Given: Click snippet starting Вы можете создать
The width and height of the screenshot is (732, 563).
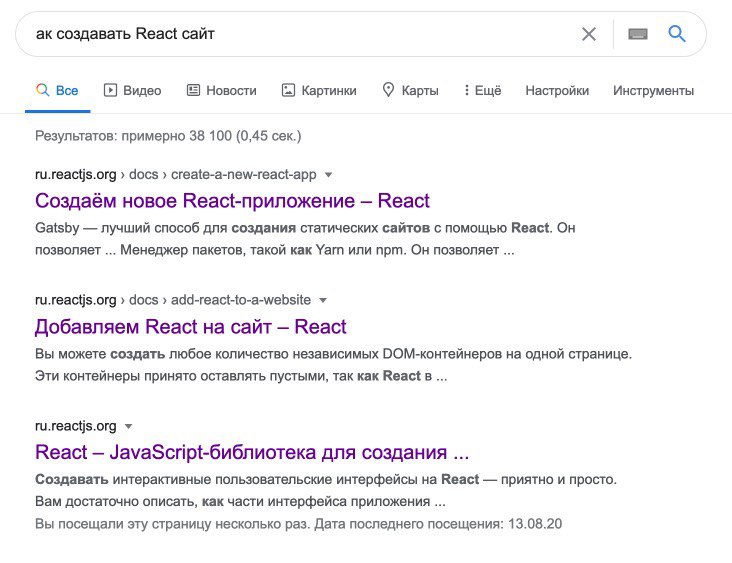Looking at the screenshot, I should pos(333,365).
